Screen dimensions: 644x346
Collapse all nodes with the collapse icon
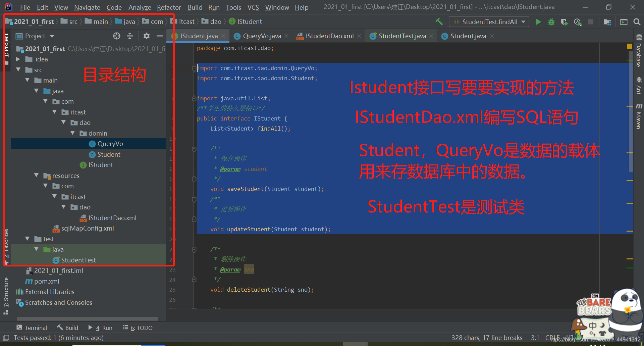tap(130, 36)
